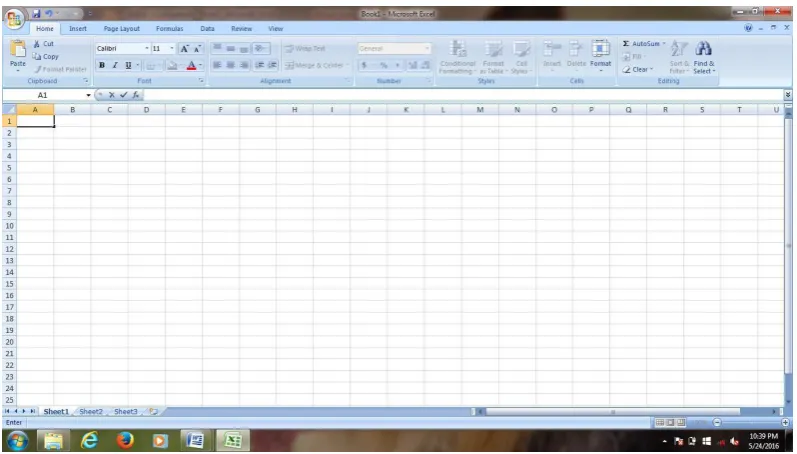This screenshot has height=454, width=797.
Task: Switch to the Review tab
Action: pos(241,29)
